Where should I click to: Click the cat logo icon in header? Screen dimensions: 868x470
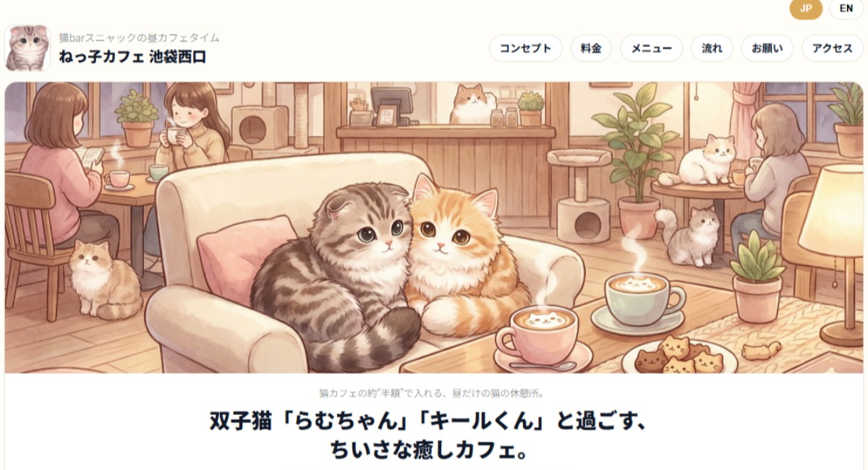coord(28,48)
